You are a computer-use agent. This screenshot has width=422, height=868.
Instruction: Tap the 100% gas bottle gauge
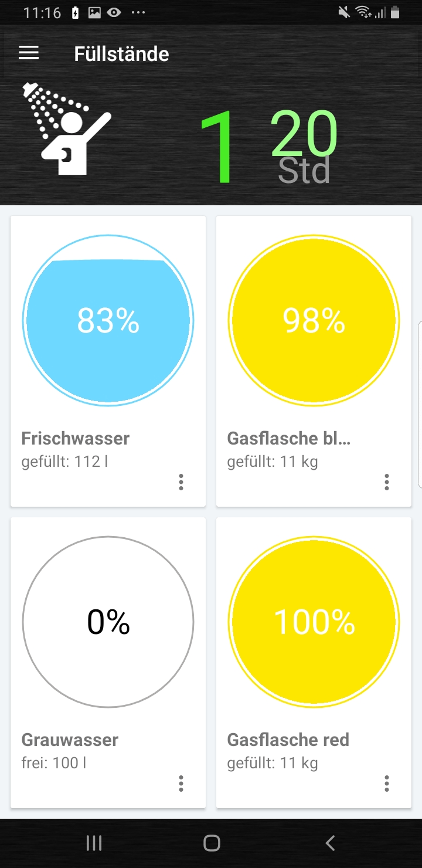pyautogui.click(x=314, y=622)
